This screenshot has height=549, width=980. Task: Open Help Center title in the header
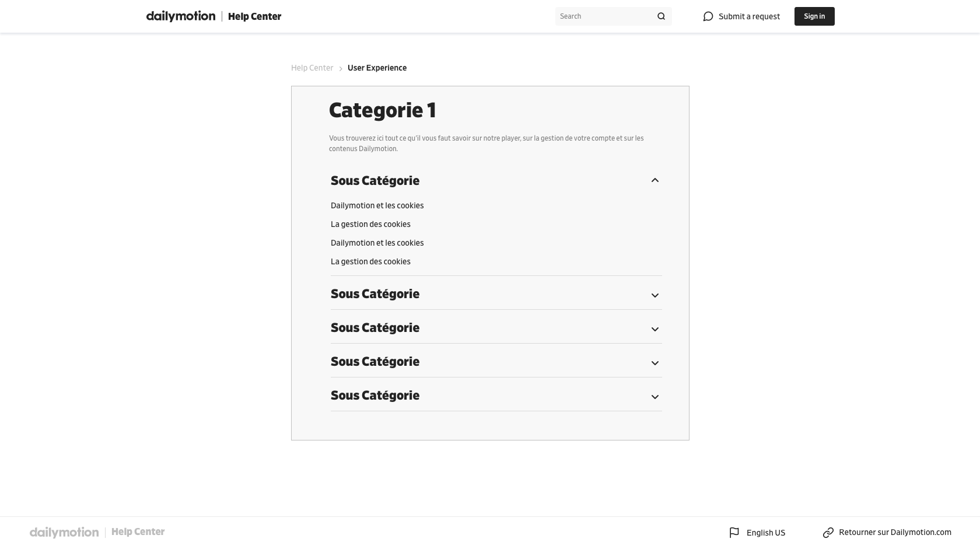coord(254,16)
